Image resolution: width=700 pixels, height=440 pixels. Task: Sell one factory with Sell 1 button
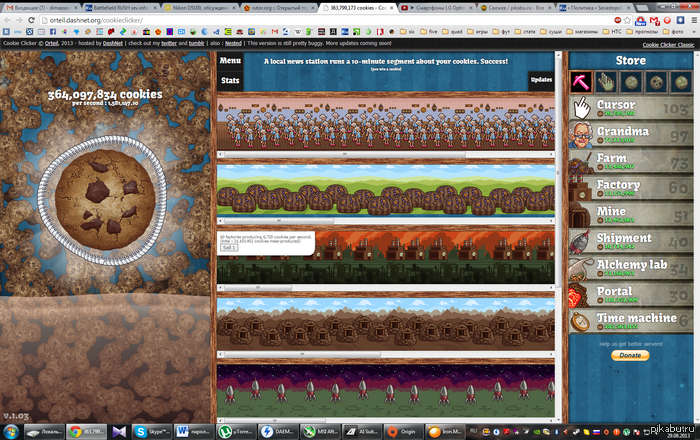[x=229, y=248]
